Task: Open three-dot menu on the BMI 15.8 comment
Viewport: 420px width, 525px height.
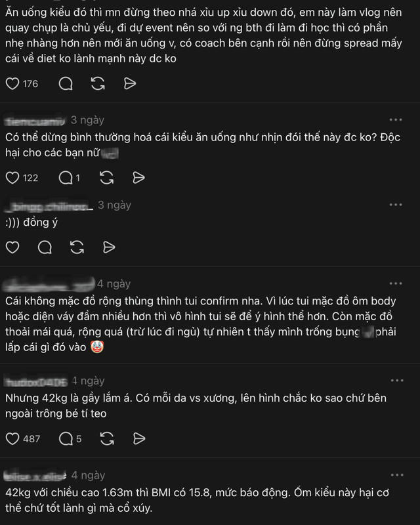Action: coord(396,474)
